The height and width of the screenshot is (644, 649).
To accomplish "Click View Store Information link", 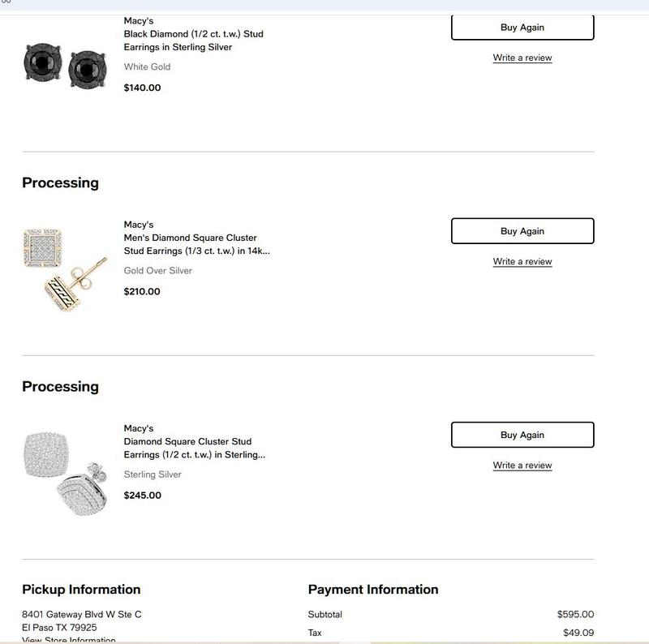I will point(69,640).
